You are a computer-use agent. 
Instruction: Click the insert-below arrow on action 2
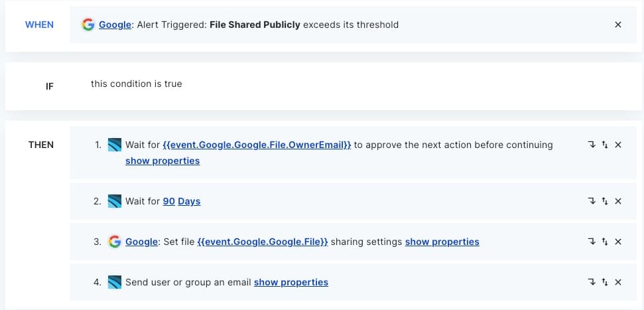point(592,201)
